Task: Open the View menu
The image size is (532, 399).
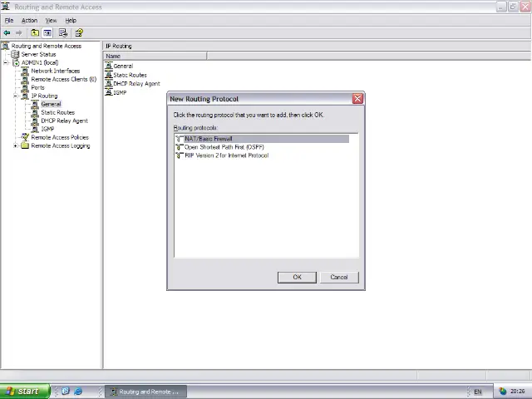Action: pos(51,20)
